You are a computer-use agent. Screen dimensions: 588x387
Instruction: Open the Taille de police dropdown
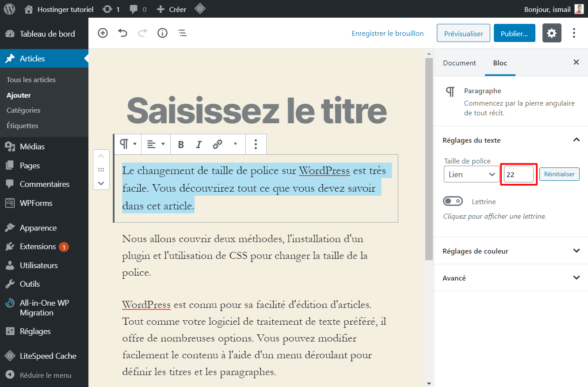pos(471,174)
